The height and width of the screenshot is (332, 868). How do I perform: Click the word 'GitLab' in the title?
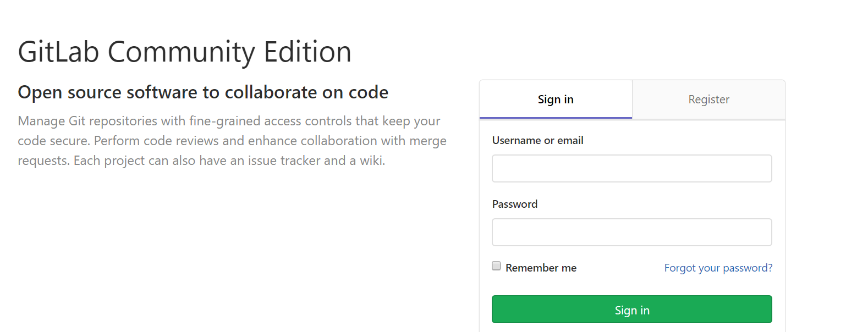pos(58,52)
